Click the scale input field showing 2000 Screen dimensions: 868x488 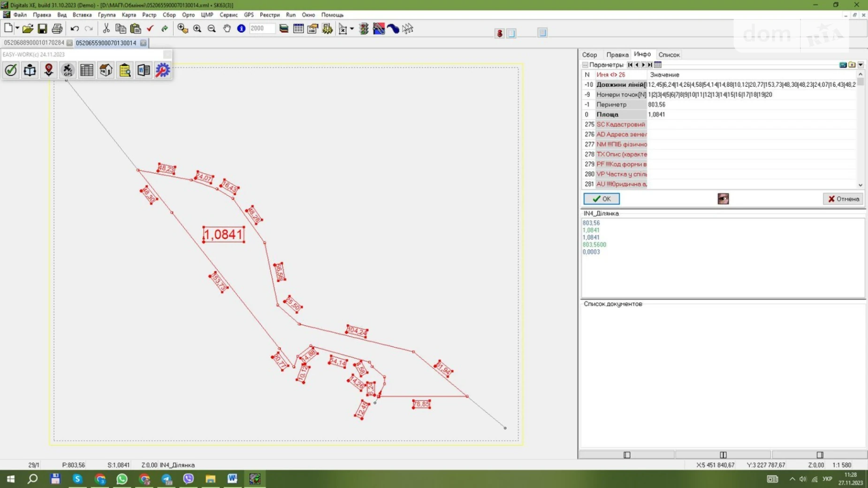pyautogui.click(x=261, y=29)
